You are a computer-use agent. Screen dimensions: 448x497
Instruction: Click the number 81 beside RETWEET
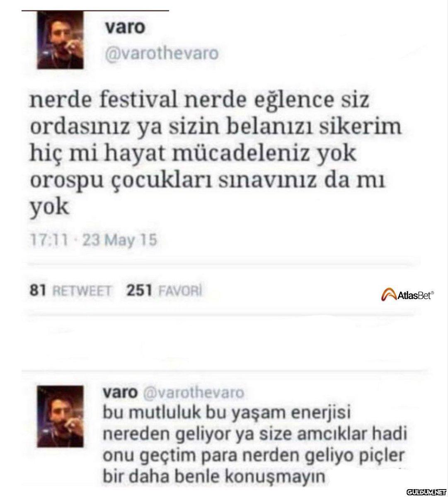(x=38, y=291)
